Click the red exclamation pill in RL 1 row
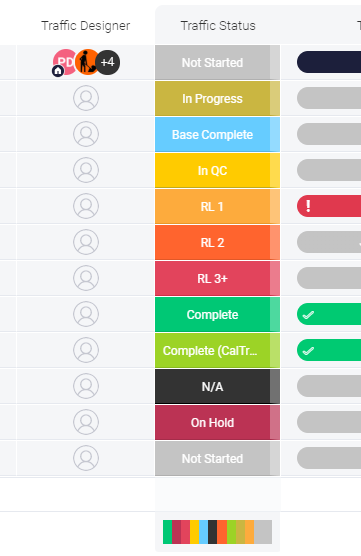This screenshot has width=361, height=556. tap(329, 206)
